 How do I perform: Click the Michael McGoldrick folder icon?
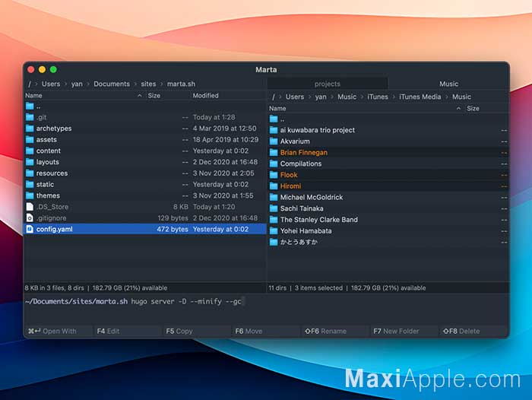click(274, 198)
